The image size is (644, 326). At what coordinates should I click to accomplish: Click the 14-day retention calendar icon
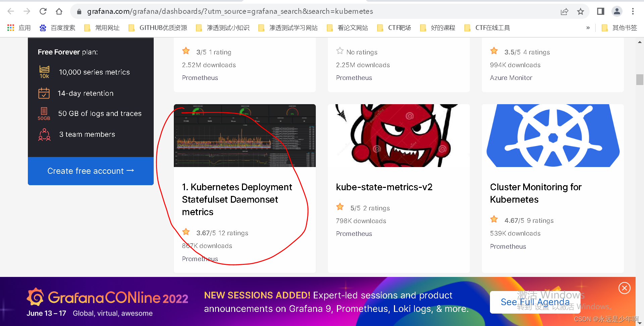[44, 93]
